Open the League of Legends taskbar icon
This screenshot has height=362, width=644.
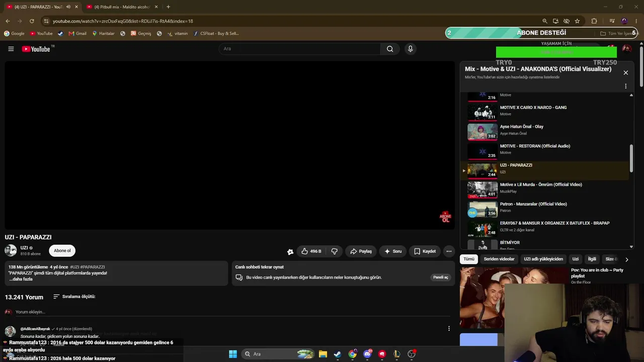coord(397,354)
